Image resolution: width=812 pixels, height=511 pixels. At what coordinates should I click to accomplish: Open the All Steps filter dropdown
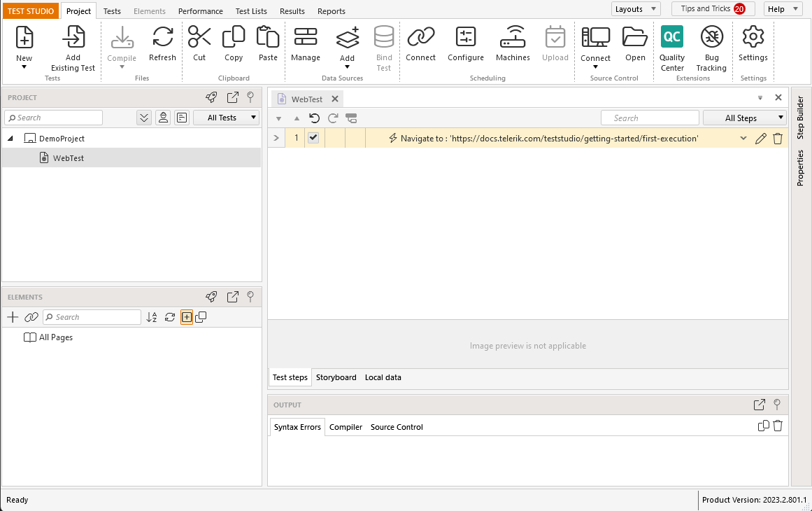(745, 118)
